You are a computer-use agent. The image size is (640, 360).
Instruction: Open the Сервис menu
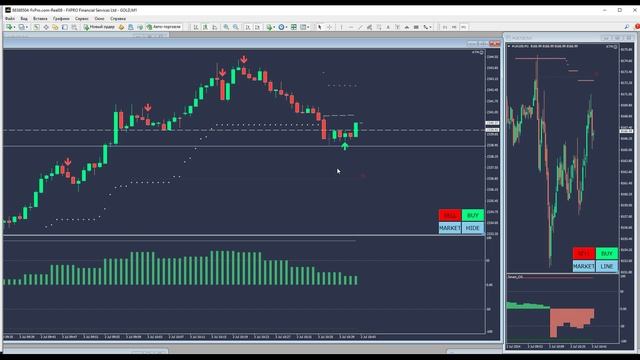click(82, 18)
